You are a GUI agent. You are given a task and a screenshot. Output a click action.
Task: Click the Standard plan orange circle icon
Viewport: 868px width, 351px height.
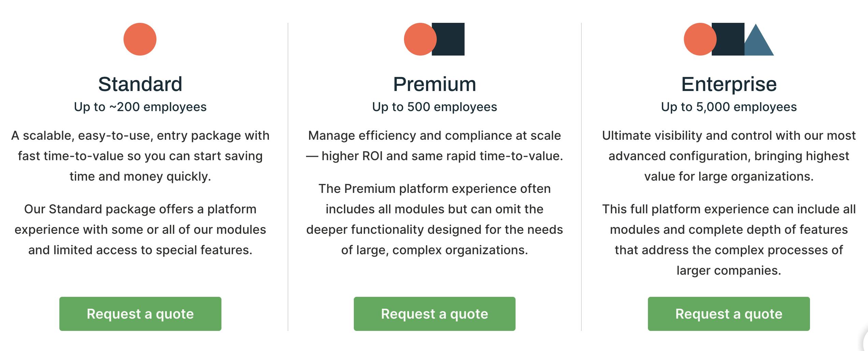coord(140,39)
